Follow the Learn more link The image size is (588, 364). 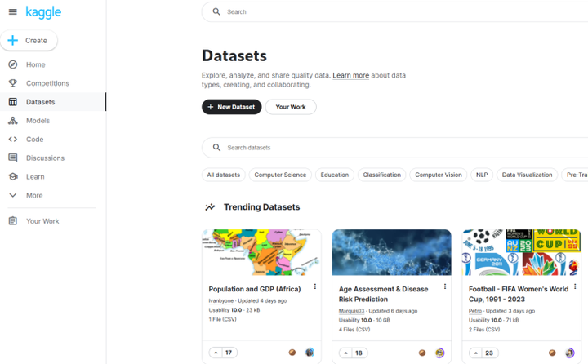click(350, 76)
